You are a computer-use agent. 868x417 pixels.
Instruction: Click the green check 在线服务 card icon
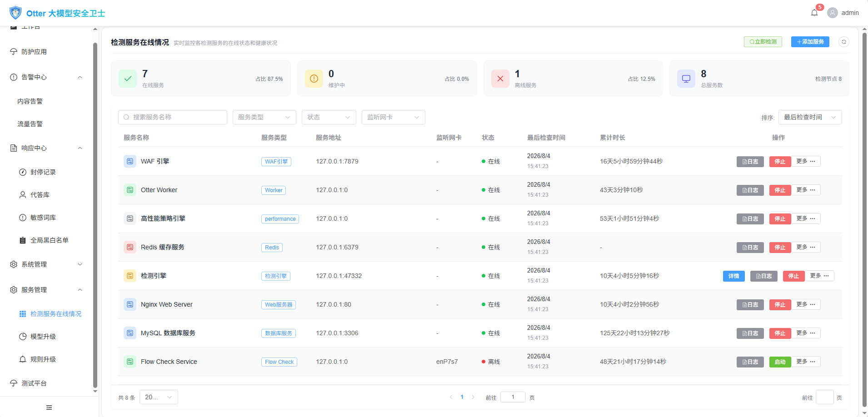click(x=128, y=79)
